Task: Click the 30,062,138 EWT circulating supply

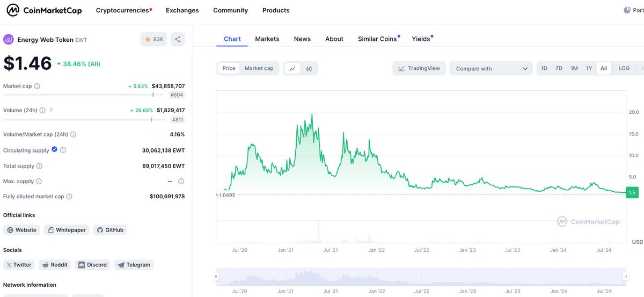Action: [163, 150]
